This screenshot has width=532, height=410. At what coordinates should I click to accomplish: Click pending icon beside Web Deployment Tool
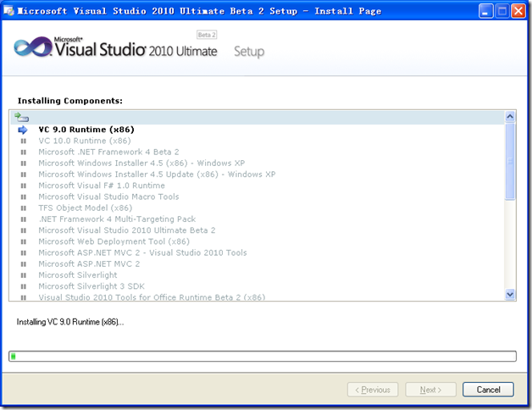click(x=24, y=241)
